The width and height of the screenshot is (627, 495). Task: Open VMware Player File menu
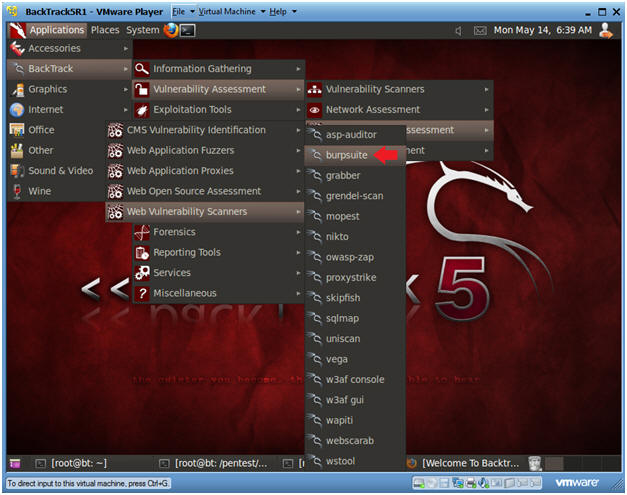183,12
